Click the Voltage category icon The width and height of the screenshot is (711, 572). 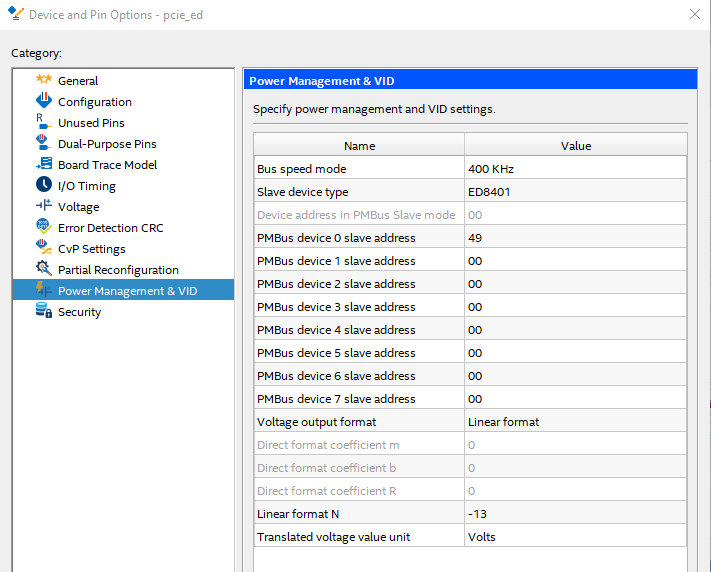pos(43,206)
